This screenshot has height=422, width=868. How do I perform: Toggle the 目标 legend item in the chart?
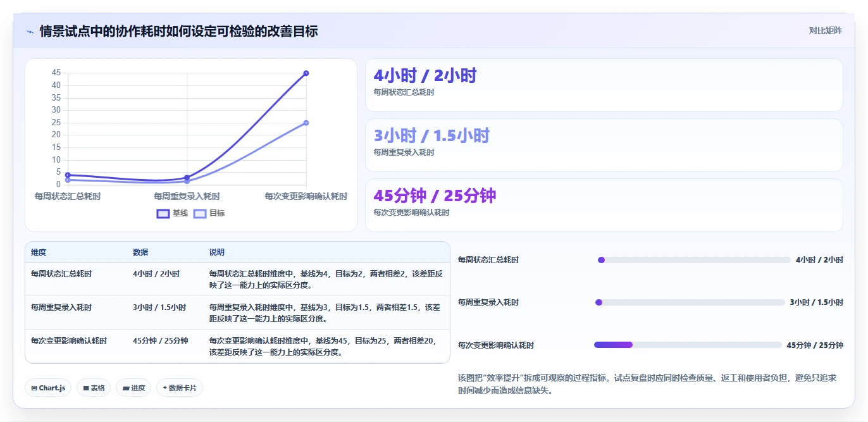pos(209,213)
